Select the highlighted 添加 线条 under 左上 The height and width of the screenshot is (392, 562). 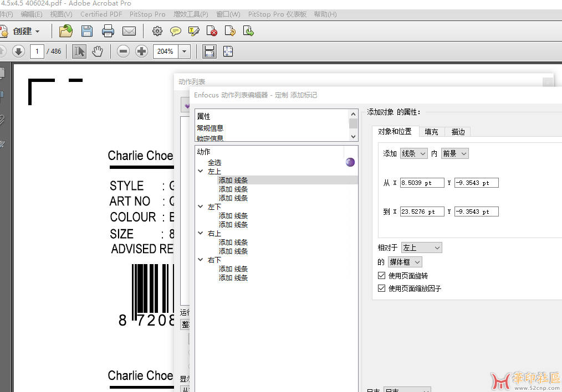coord(233,180)
